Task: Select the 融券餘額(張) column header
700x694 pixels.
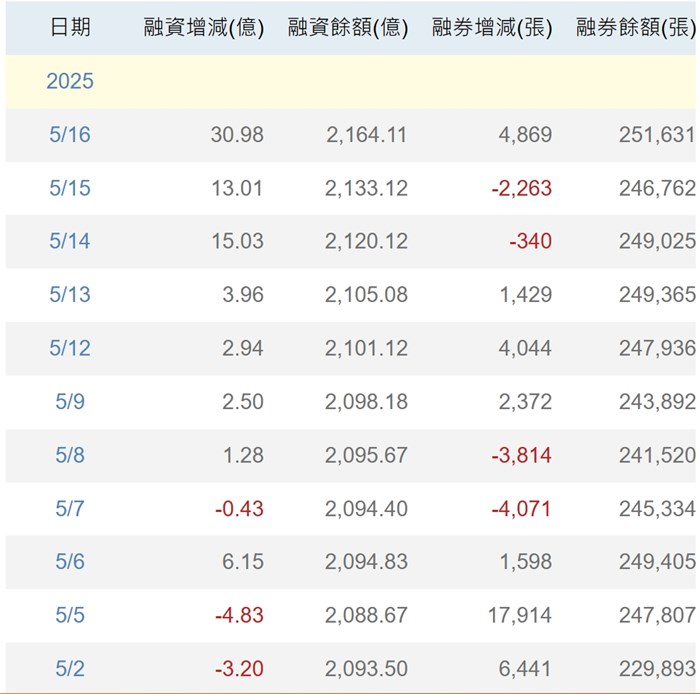Action: pos(636,28)
